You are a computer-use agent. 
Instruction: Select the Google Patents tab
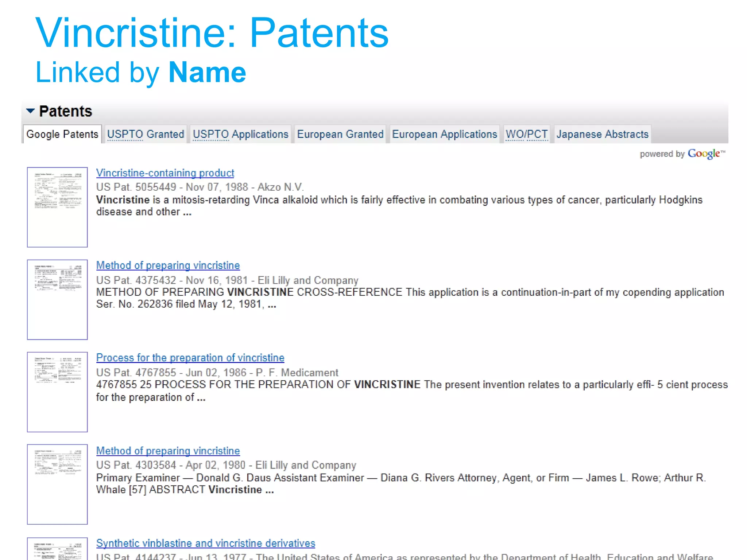click(62, 134)
